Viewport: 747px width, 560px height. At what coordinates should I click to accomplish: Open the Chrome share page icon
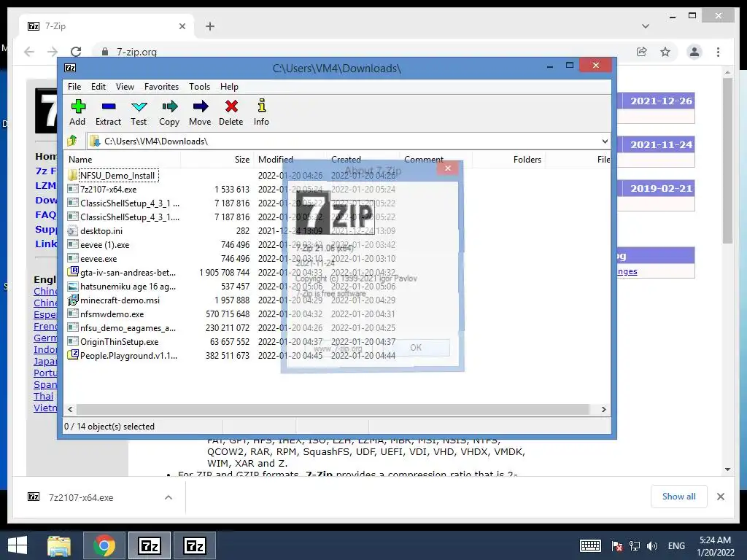click(642, 52)
